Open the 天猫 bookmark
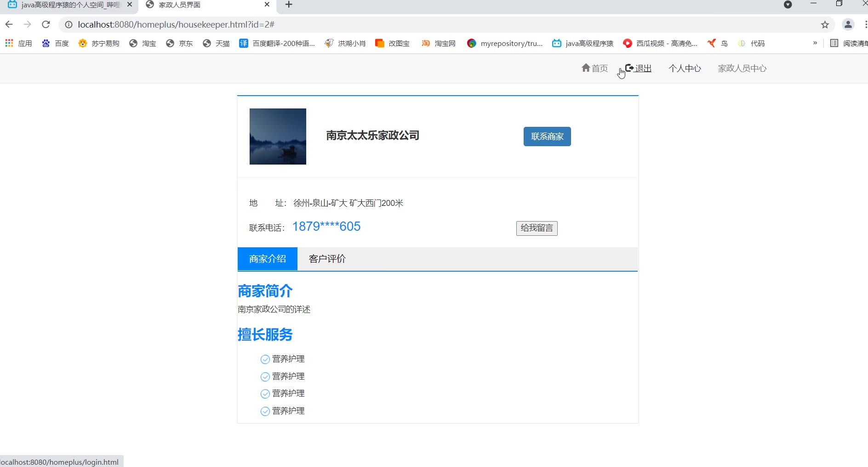This screenshot has width=868, height=467. 216,43
